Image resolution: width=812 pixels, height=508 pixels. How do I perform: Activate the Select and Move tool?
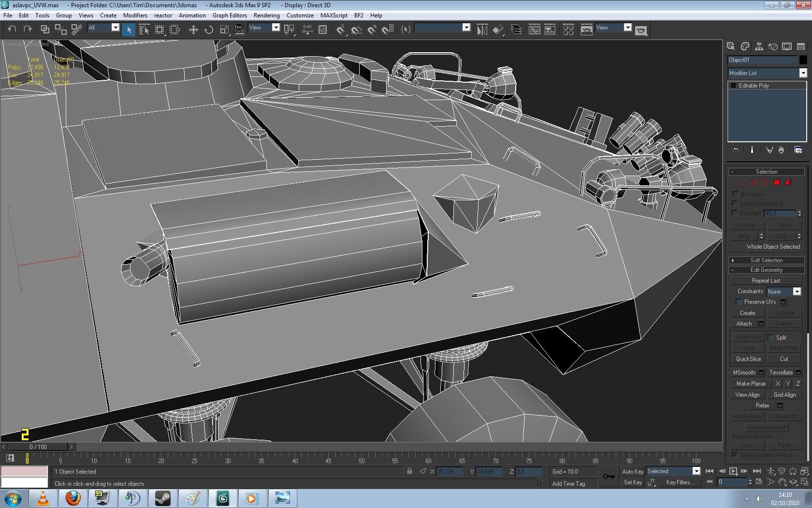[193, 30]
